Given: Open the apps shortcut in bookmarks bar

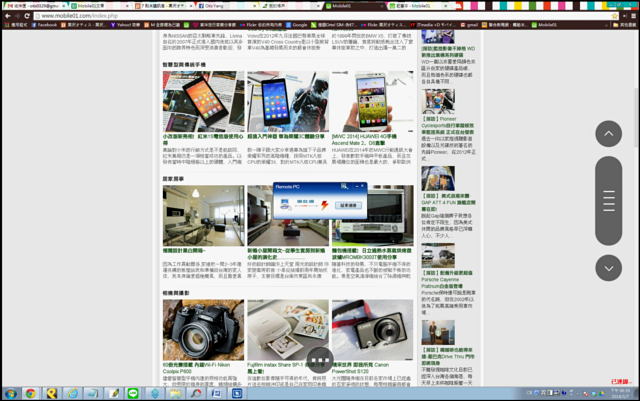Looking at the screenshot, I should pos(16,25).
